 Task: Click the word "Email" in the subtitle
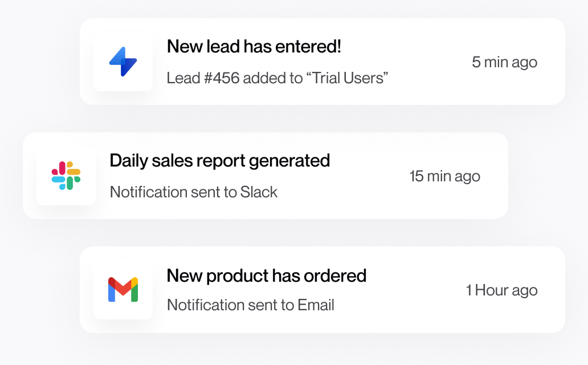[316, 305]
